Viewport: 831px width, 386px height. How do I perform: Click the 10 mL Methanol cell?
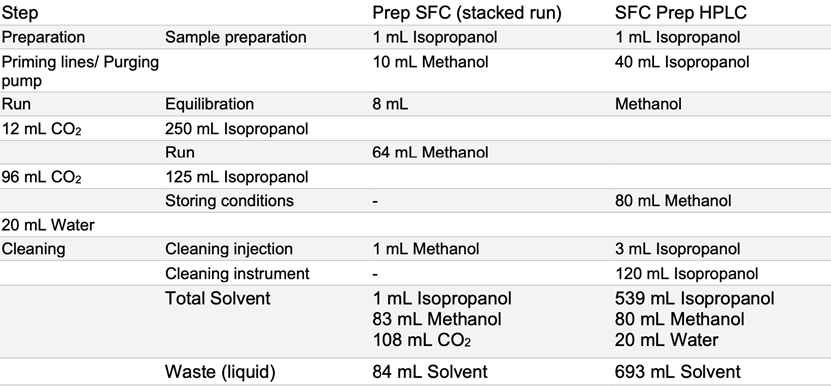point(430,62)
